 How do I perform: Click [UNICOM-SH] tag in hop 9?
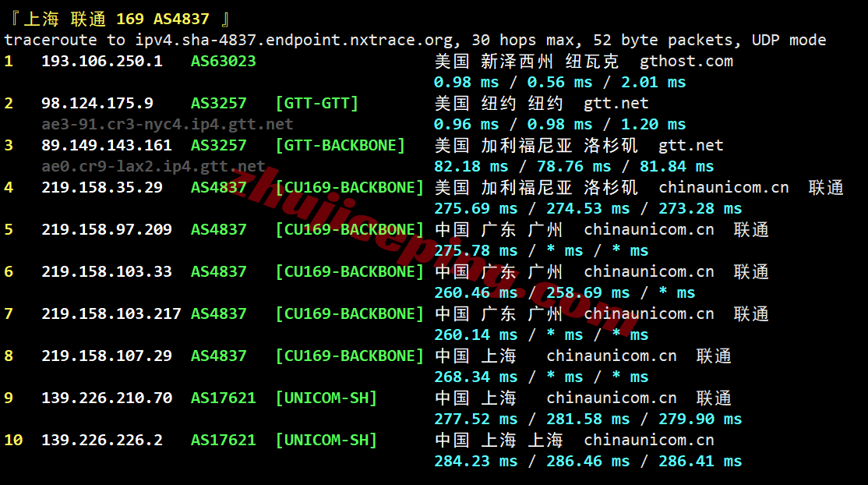coord(326,398)
